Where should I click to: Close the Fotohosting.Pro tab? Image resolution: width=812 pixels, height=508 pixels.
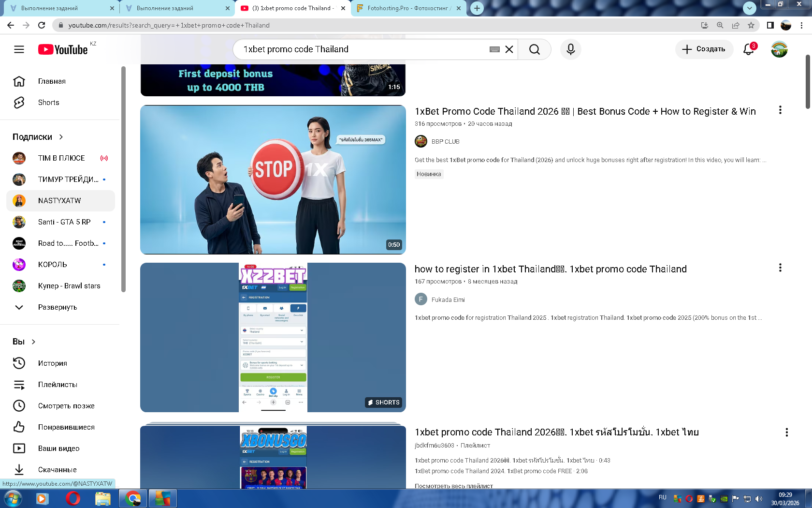(x=459, y=8)
